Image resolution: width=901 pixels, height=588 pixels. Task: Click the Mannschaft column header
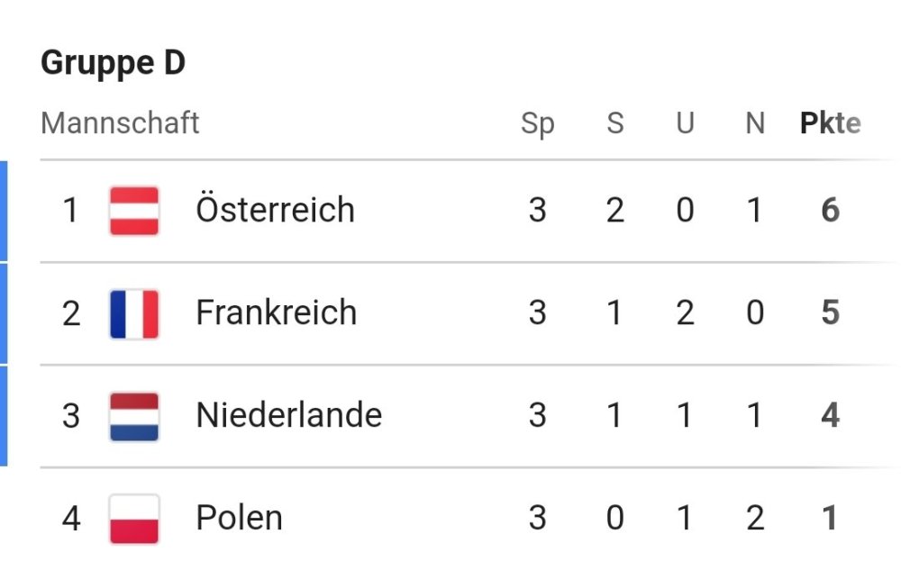[120, 122]
